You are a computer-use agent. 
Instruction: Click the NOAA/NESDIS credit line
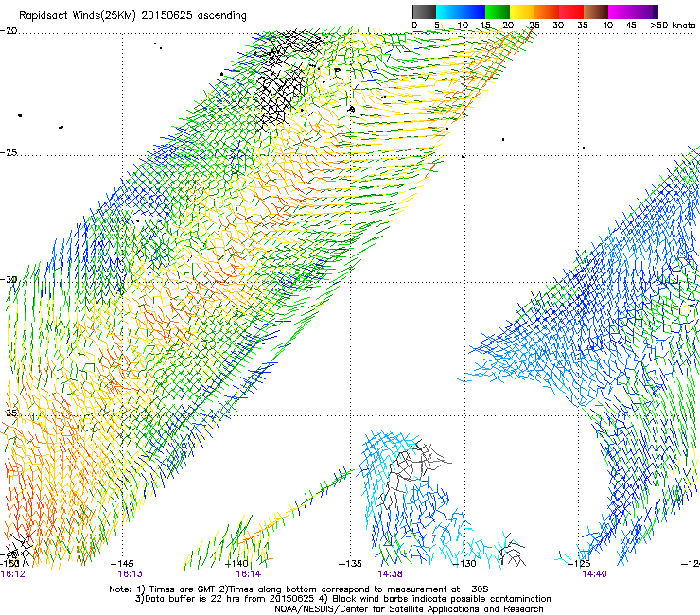(409, 609)
